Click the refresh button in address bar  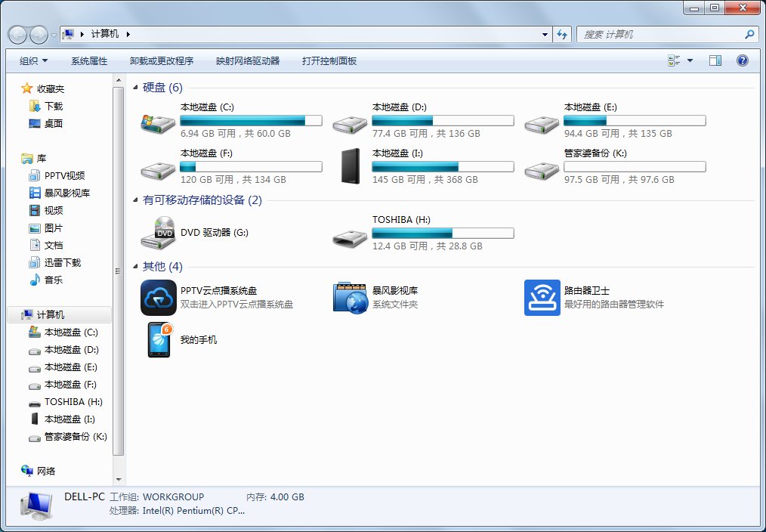pyautogui.click(x=563, y=35)
